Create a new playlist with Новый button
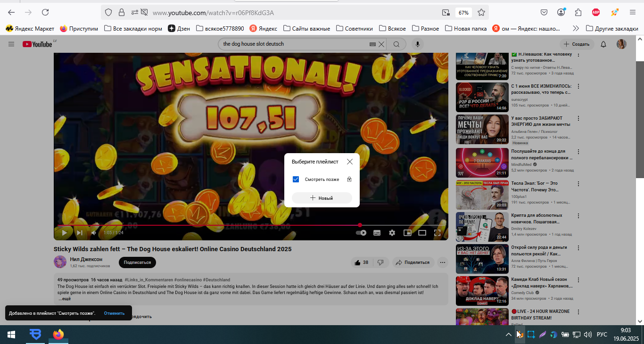Image resolution: width=644 pixels, height=344 pixels. (x=322, y=198)
